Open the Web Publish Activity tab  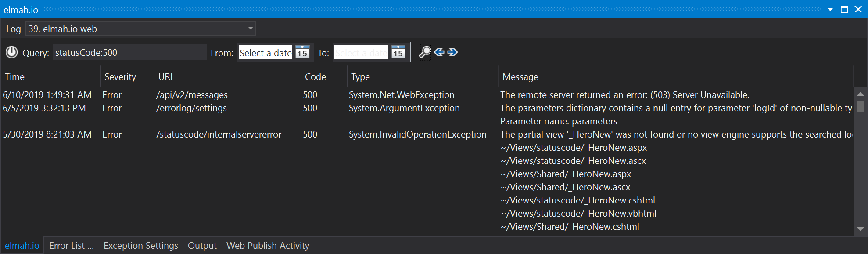pyautogui.click(x=268, y=246)
